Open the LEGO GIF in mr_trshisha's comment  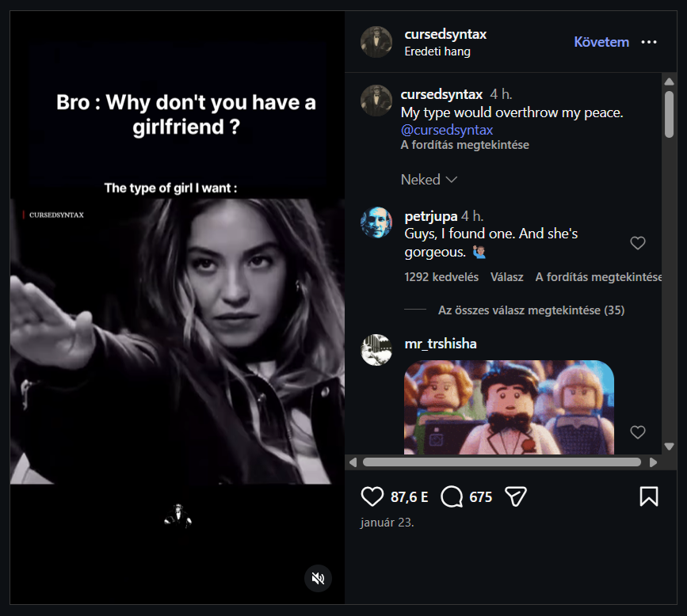pos(509,407)
